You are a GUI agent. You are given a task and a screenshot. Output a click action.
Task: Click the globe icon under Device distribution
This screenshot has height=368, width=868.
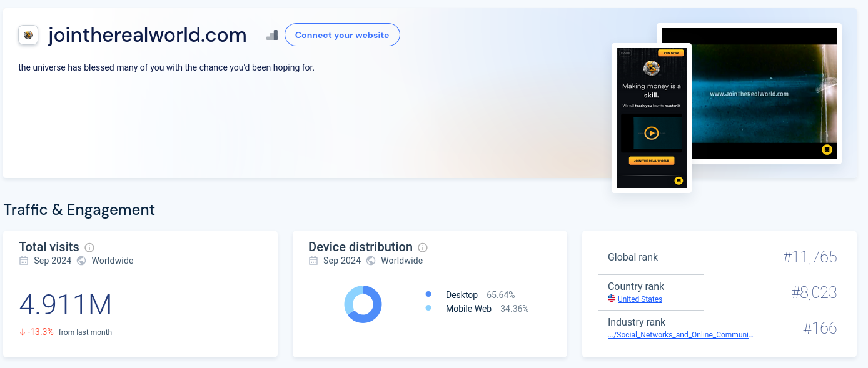pos(371,261)
